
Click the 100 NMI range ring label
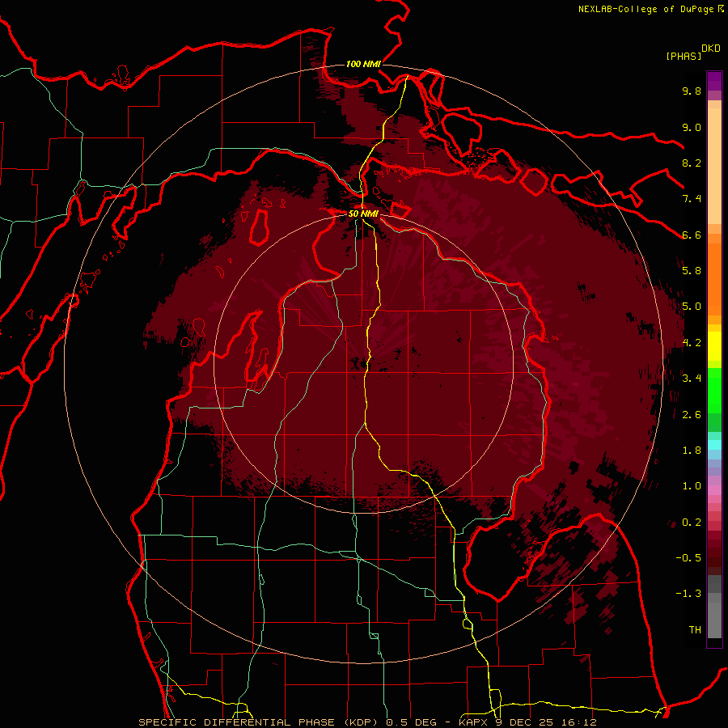(363, 64)
